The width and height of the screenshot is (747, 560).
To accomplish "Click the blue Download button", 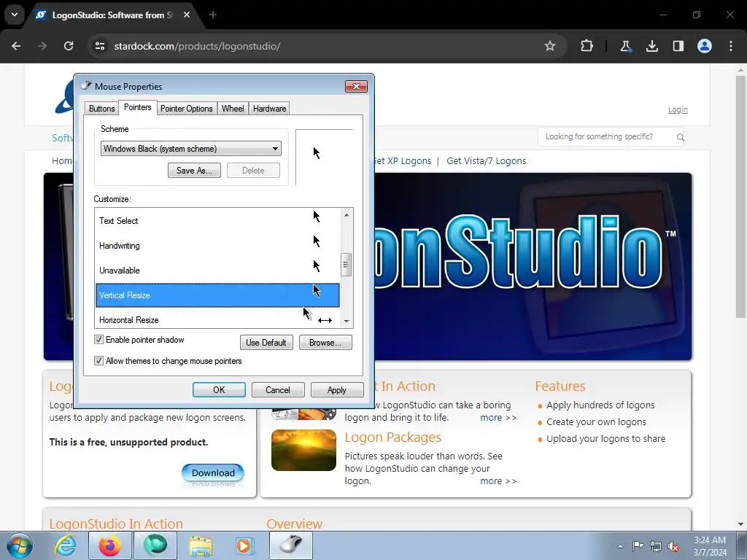I will tap(213, 472).
